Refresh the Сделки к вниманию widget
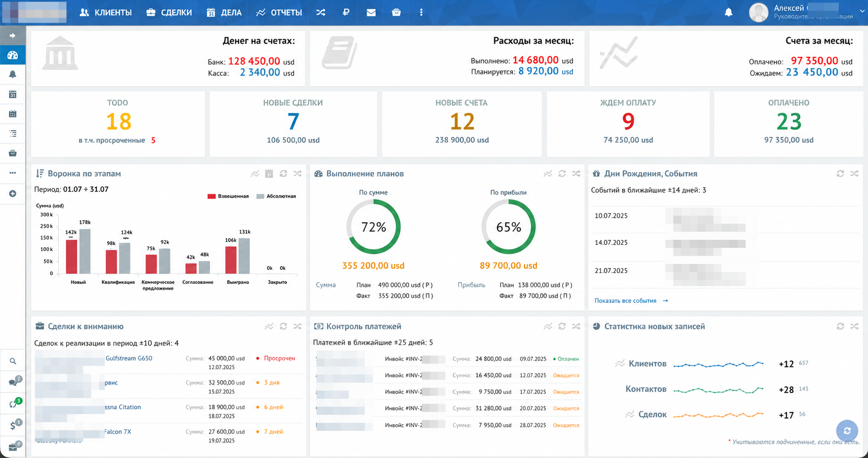 click(283, 326)
